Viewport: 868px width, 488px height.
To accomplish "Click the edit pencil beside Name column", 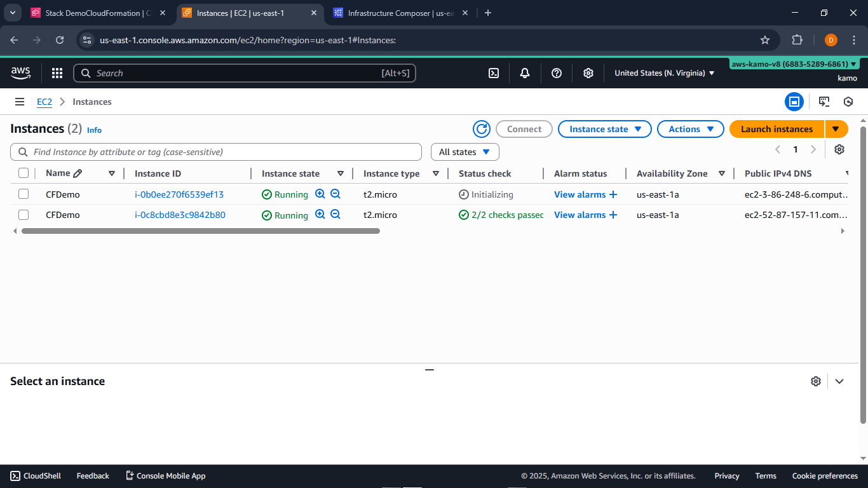I will point(78,173).
